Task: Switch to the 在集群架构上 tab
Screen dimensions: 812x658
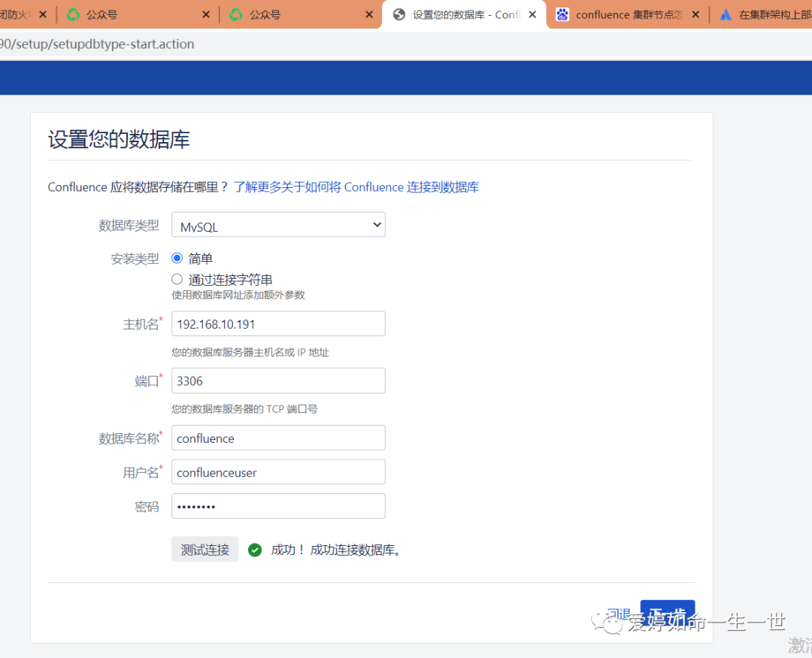Action: click(x=761, y=14)
